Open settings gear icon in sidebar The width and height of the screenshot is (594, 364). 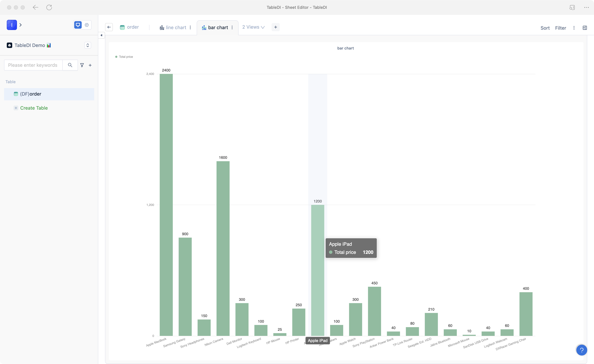(x=87, y=25)
